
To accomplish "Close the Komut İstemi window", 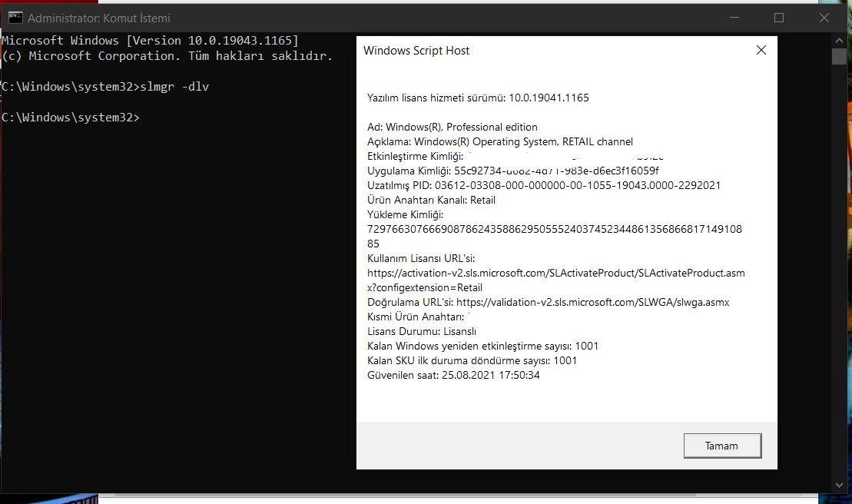I will [x=824, y=18].
